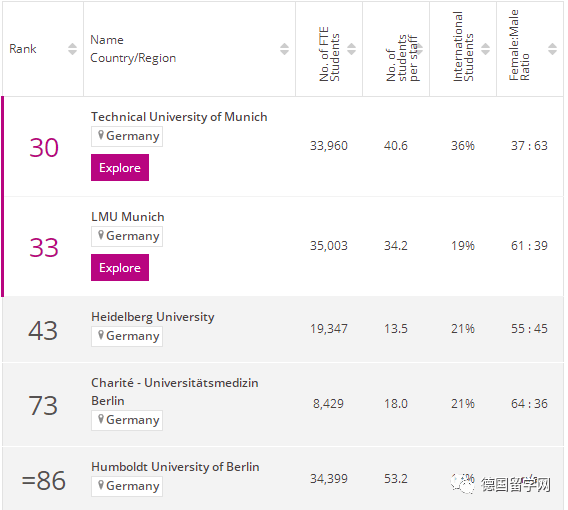Screen dimensions: 568x510
Task: Click female:male ratio 61 : 39
Action: coord(530,246)
